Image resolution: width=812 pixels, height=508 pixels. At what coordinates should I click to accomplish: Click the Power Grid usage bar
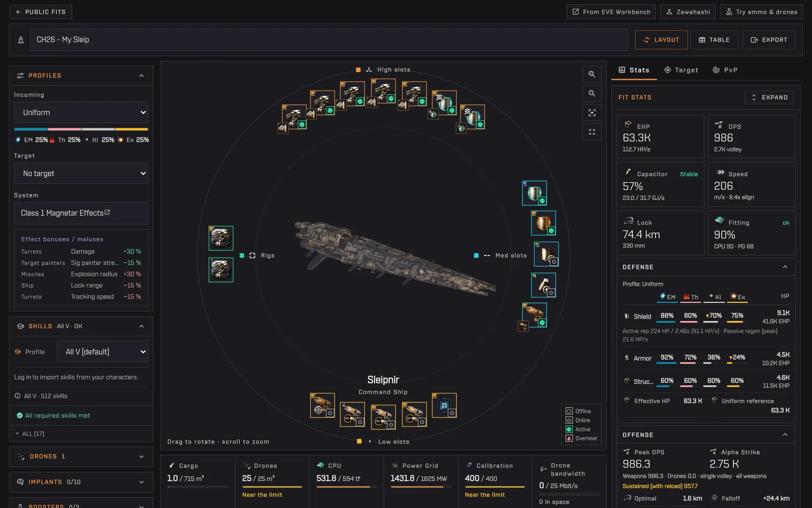coord(421,487)
